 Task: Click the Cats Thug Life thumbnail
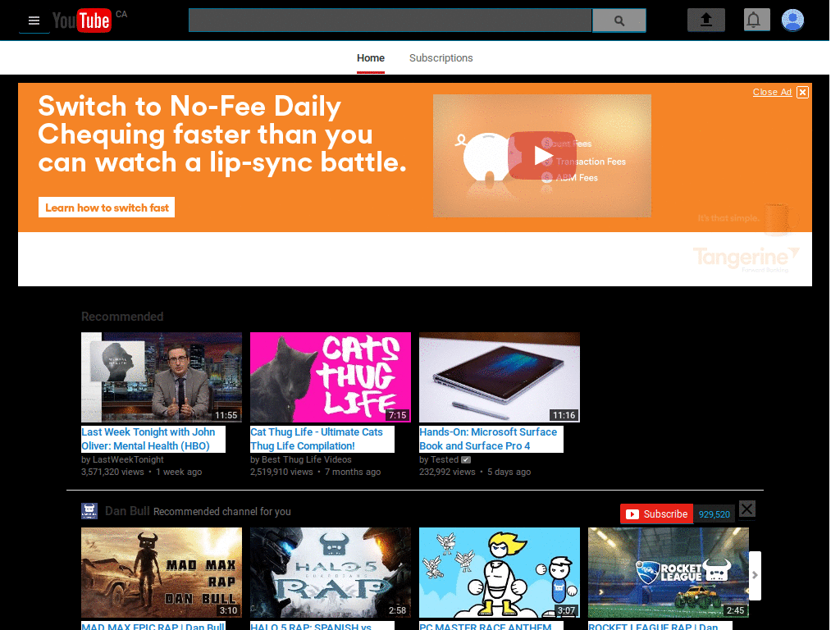click(x=331, y=377)
